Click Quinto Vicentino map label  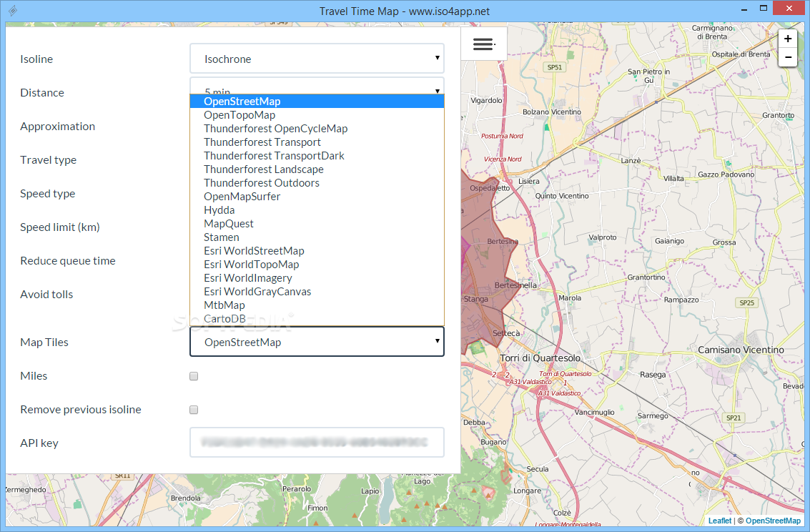tap(561, 196)
